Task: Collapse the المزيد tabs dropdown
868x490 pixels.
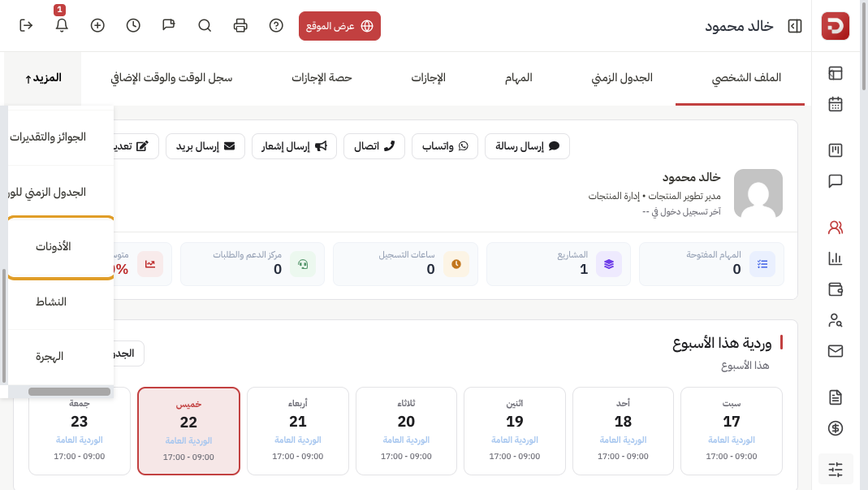Action: 42,78
